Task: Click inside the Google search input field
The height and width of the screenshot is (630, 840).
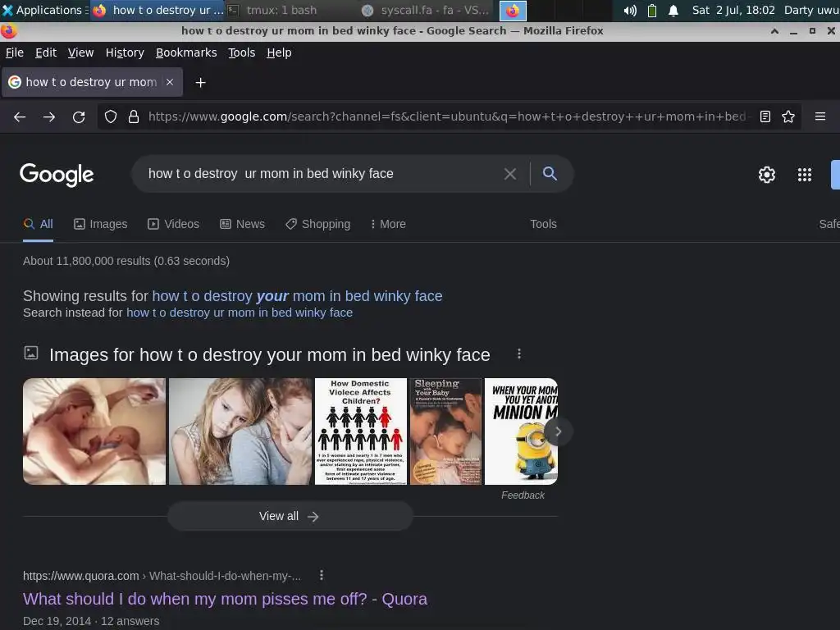Action: point(322,174)
